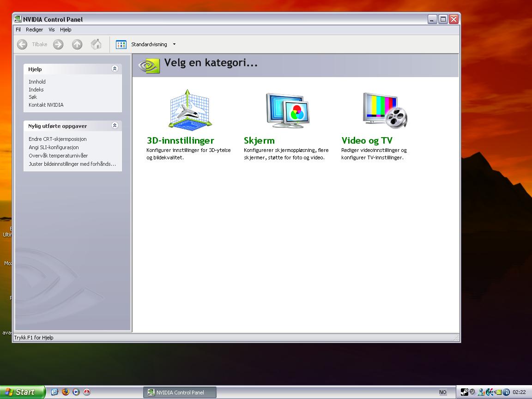This screenshot has width=532, height=399.
Task: Open Overvåk temperaturnivåer recent task
Action: click(x=58, y=156)
